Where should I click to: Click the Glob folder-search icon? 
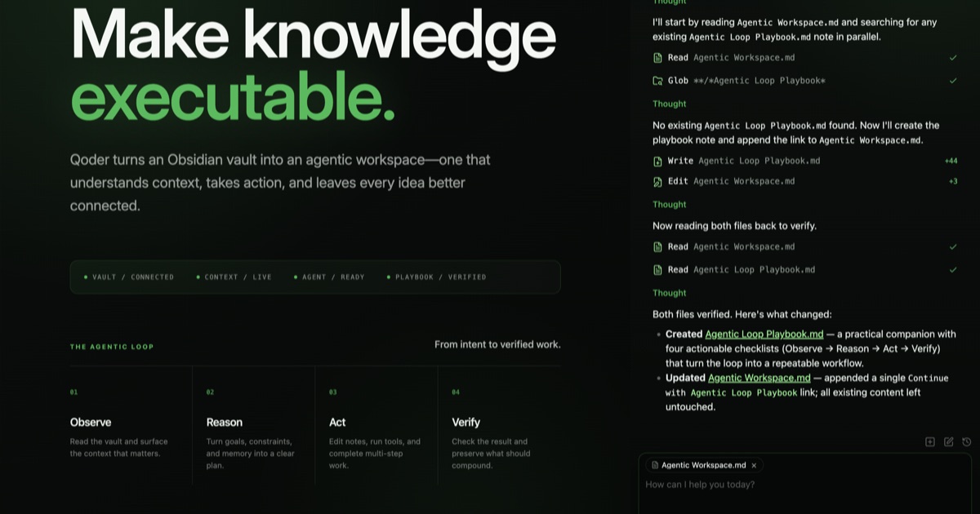click(x=657, y=81)
